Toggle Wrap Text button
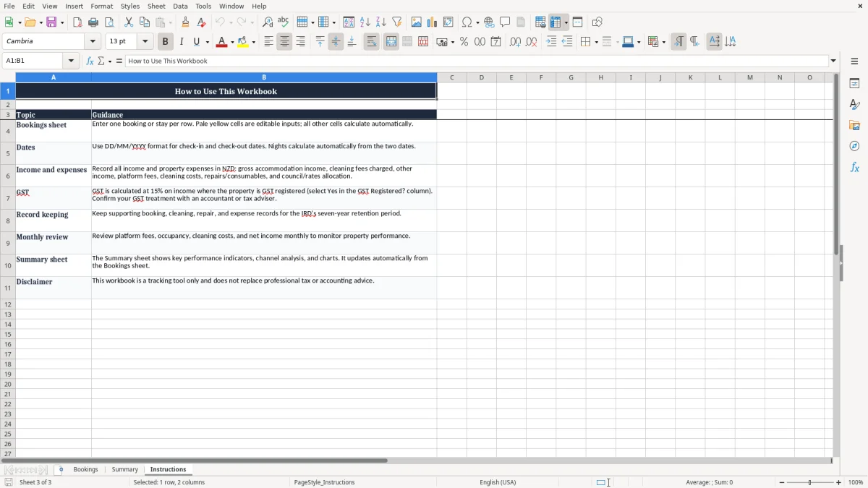868x488 pixels. (x=372, y=42)
